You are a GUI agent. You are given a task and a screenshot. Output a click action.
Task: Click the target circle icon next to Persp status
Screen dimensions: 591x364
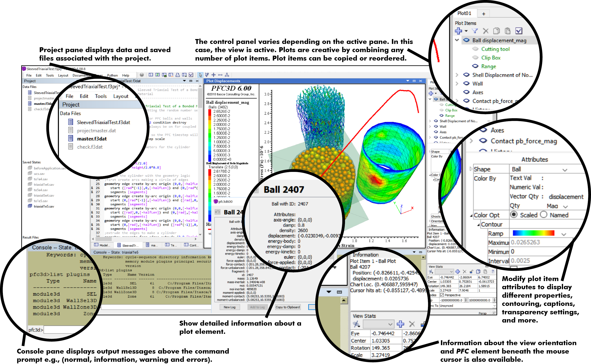point(494,313)
